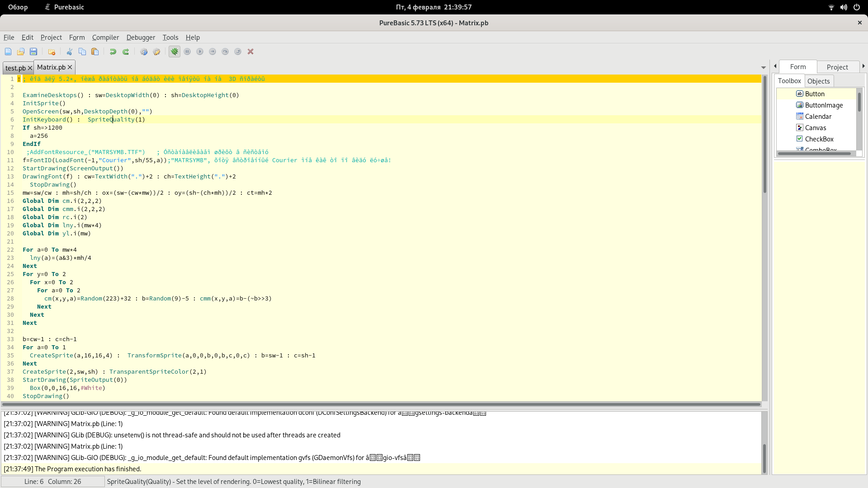This screenshot has height=488, width=868.
Task: Open the file tabs dropdown arrow
Action: click(x=764, y=68)
